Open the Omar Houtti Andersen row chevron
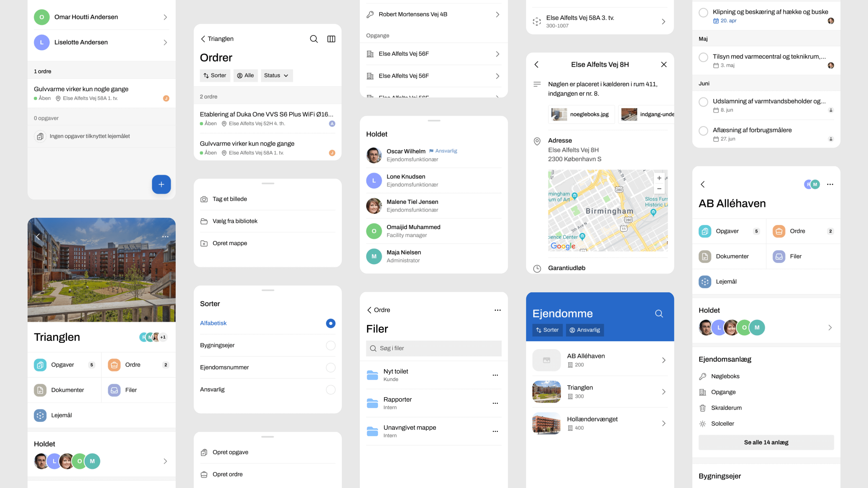Image resolution: width=868 pixels, height=488 pixels. point(165,17)
